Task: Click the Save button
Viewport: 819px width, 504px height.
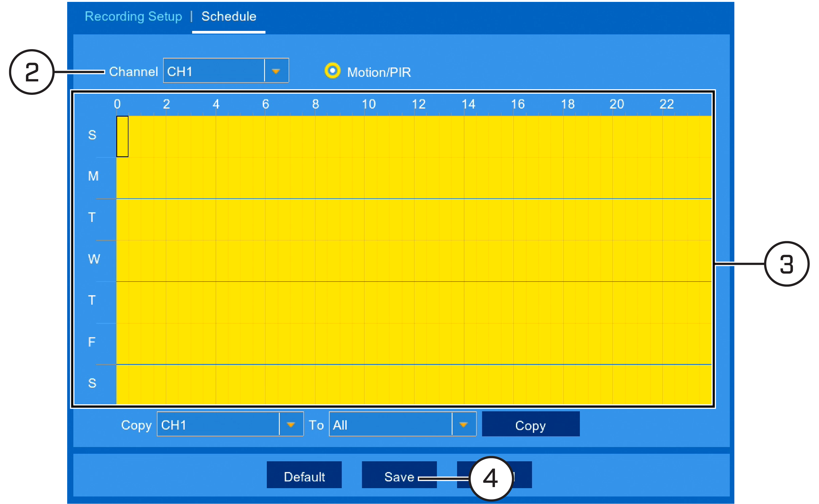Action: 399,475
